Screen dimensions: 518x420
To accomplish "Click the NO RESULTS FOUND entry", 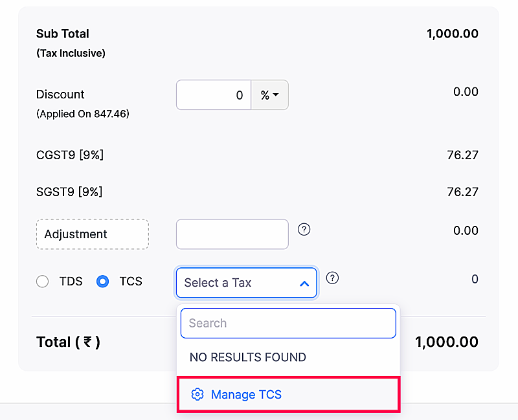I will click(x=248, y=357).
